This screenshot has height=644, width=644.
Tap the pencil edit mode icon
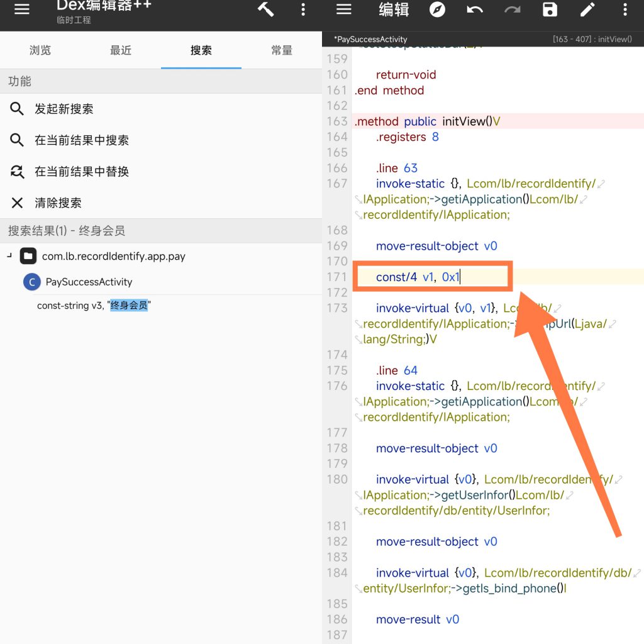click(x=587, y=9)
